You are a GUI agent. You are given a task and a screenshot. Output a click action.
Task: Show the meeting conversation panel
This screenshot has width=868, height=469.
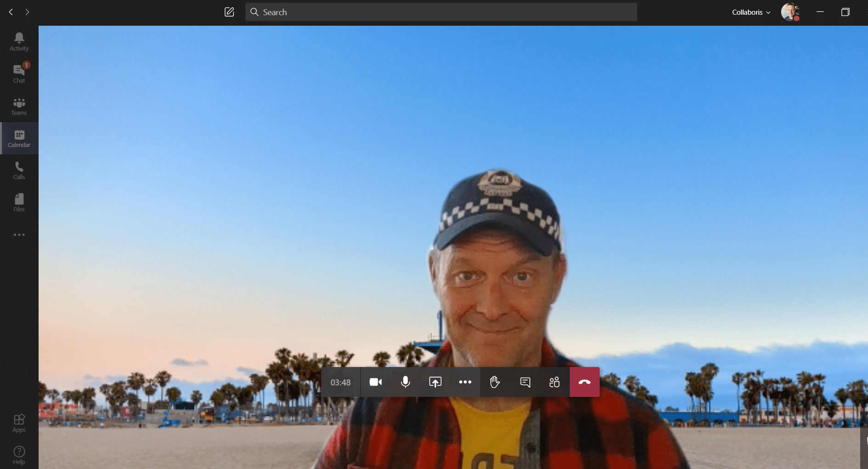tap(525, 382)
